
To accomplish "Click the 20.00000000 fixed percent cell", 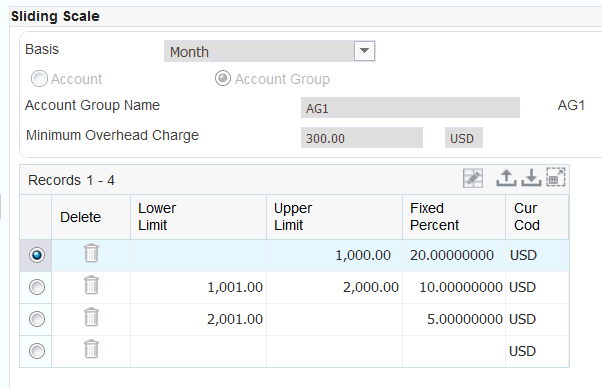I will pos(454,256).
